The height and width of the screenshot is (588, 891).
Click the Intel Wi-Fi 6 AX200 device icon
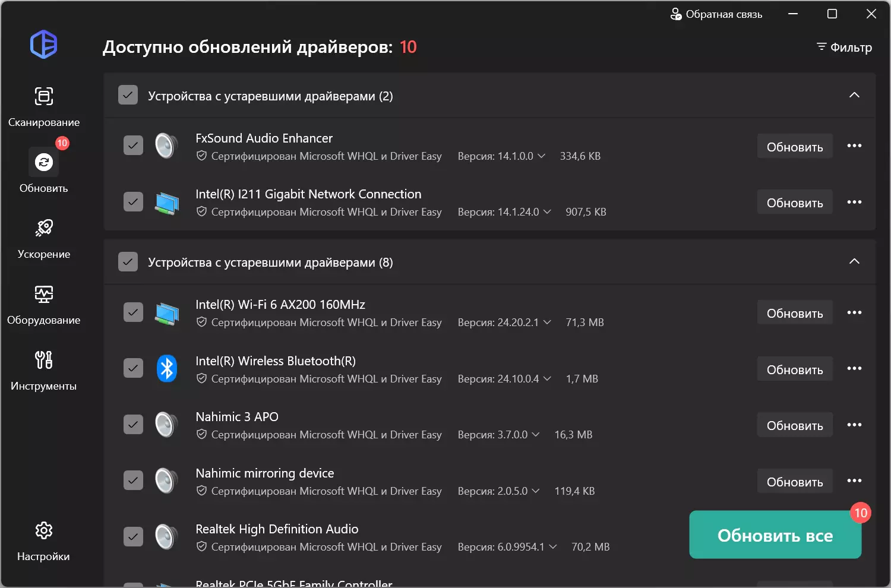click(167, 313)
